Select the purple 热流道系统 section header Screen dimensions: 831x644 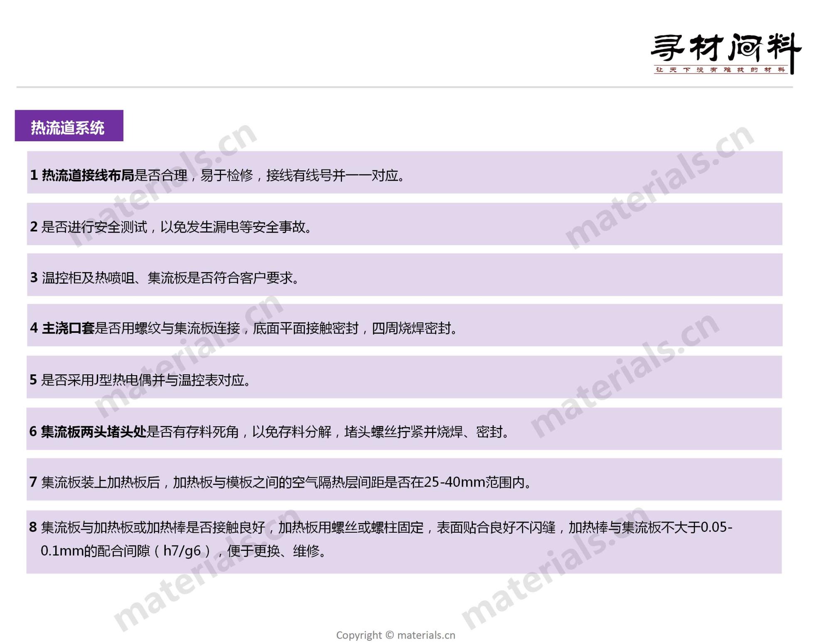[x=69, y=126]
